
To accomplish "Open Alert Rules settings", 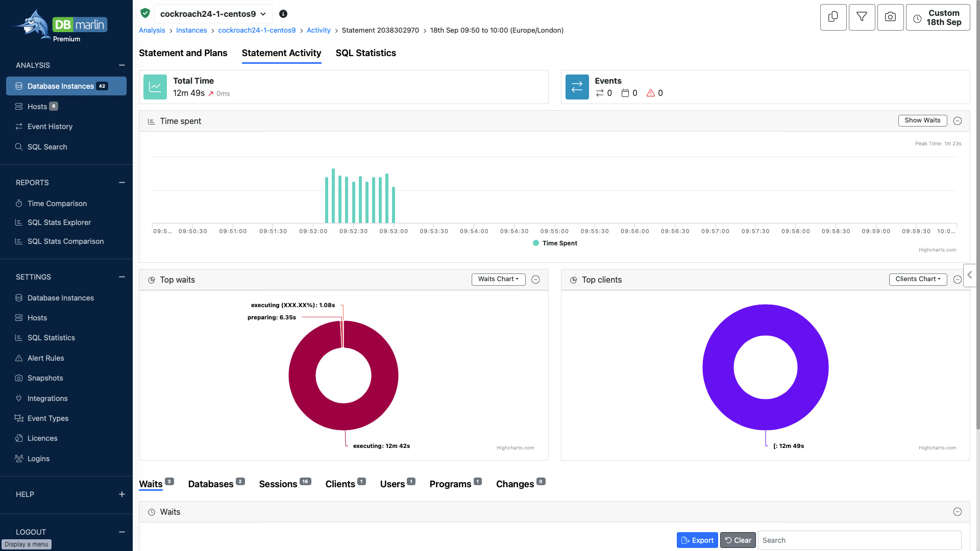I will pos(45,358).
